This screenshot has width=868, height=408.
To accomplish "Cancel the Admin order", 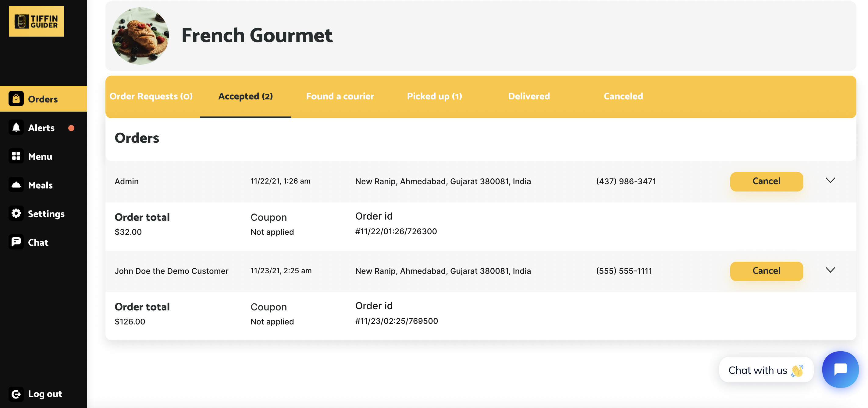I will tap(766, 181).
